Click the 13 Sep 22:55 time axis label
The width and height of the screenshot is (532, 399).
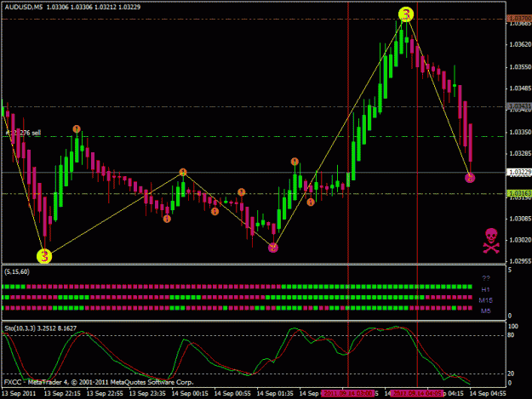pos(105,393)
